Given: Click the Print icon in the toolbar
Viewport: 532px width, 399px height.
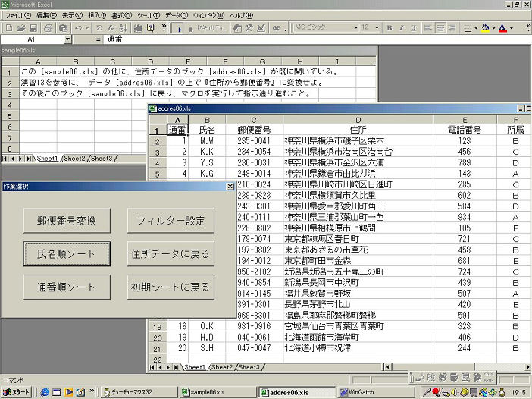Looking at the screenshot, I should [x=48, y=27].
